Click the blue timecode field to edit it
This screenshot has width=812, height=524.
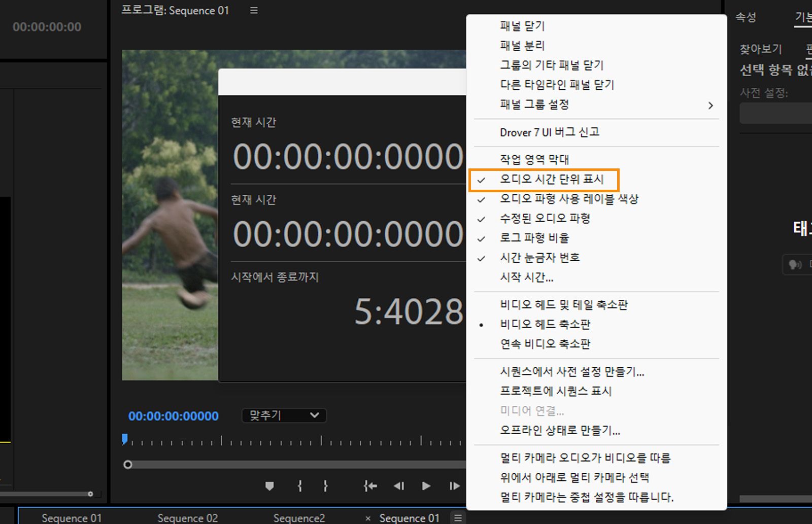[x=173, y=415]
